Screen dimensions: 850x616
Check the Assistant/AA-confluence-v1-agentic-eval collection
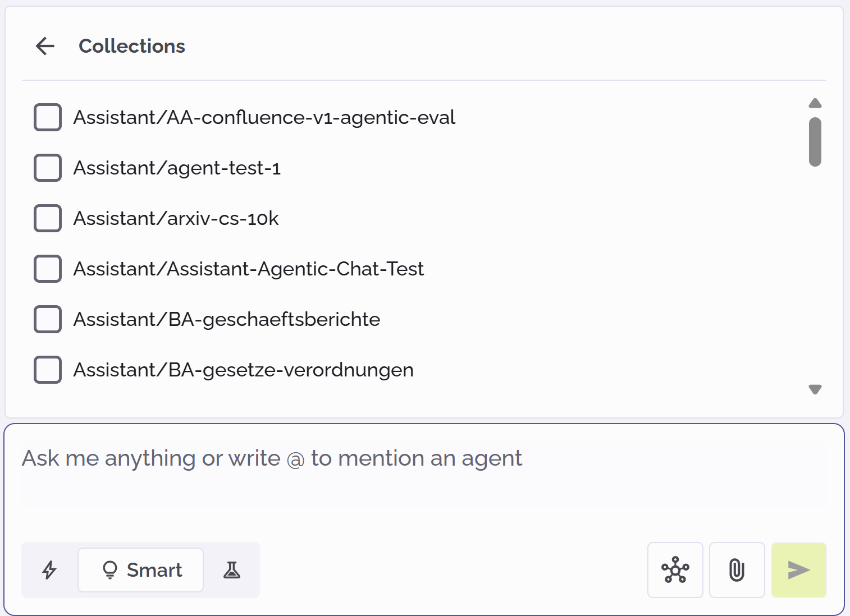point(48,117)
